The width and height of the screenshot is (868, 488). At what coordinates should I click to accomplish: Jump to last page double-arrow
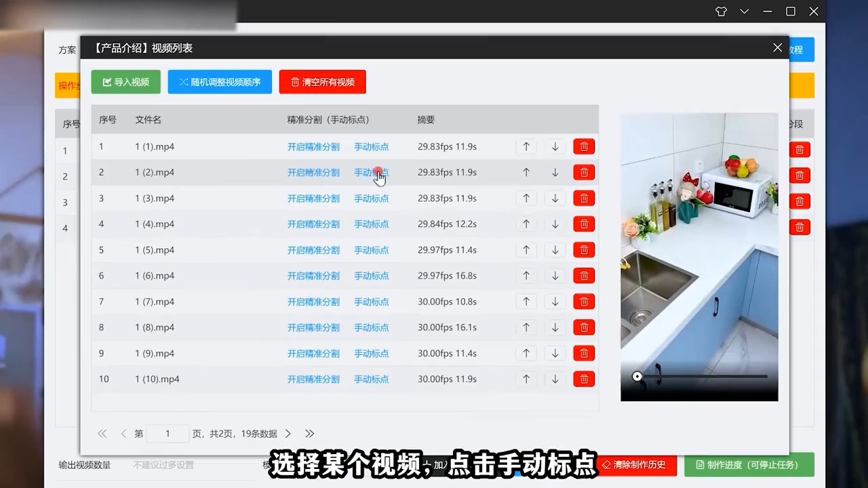(x=309, y=433)
